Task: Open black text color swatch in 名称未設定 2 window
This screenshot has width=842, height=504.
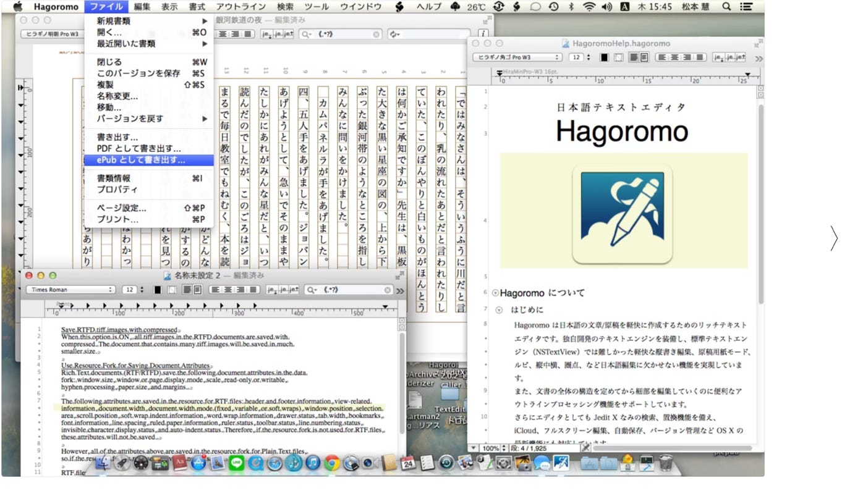Action: 158,290
